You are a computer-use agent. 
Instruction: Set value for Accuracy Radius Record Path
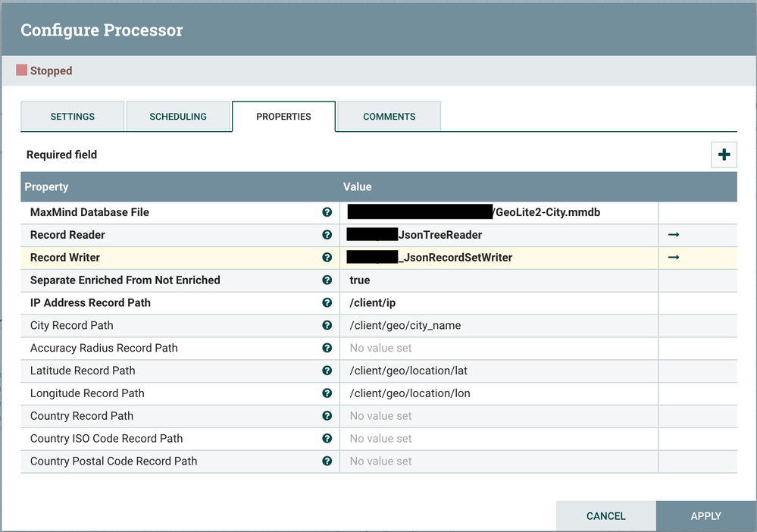tap(499, 348)
